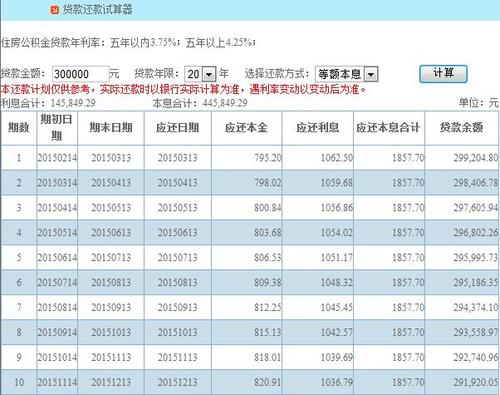Click period 7 start date 20150814
Screen dimensions: 500x395
[57, 307]
